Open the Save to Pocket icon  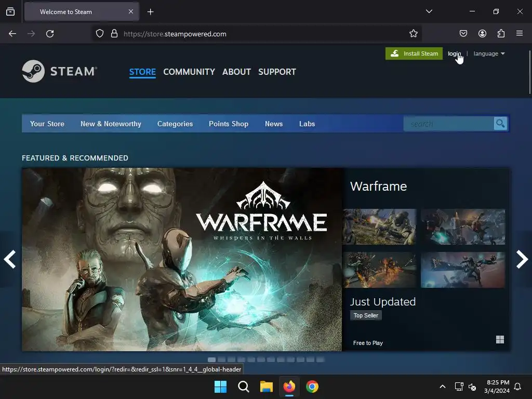coord(463,34)
